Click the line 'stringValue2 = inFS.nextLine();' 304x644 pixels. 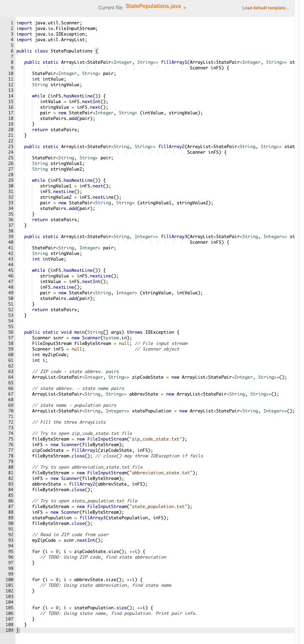coord(81,197)
